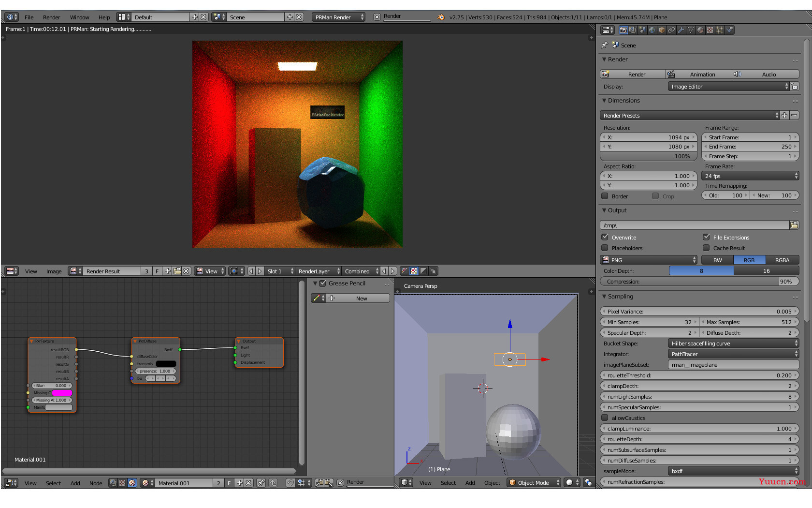
Task: Click the Animation render button
Action: click(x=699, y=74)
